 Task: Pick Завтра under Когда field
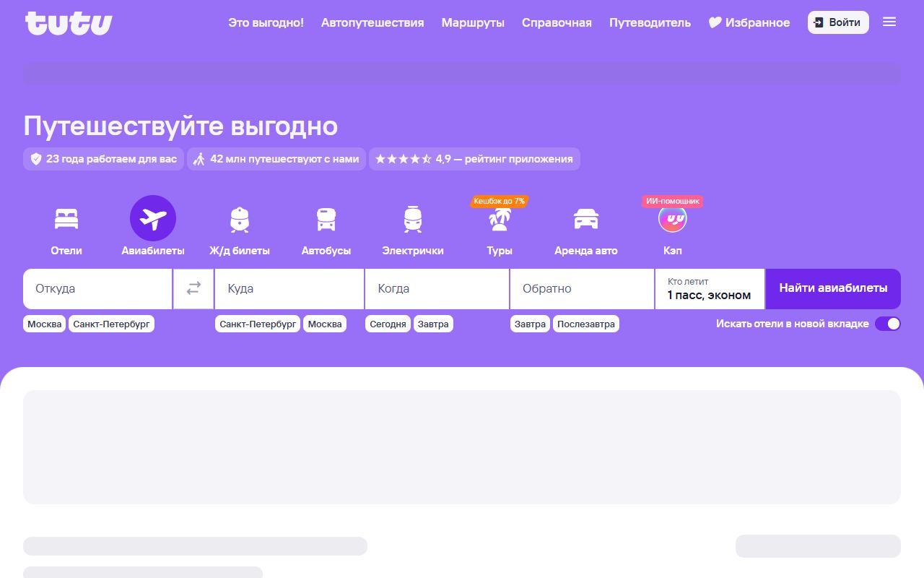(433, 324)
